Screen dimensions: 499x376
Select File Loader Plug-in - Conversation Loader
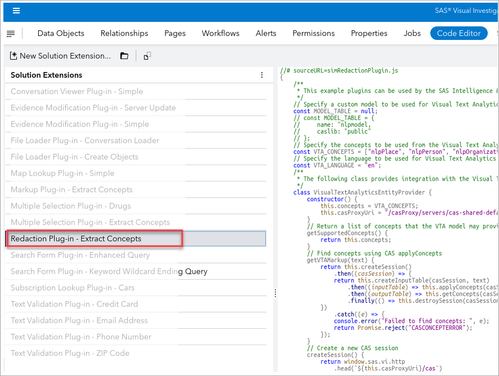(x=136, y=140)
